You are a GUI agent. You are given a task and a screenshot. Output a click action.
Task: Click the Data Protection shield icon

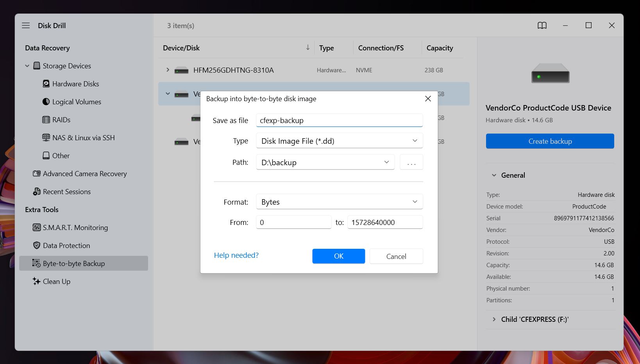click(x=37, y=245)
